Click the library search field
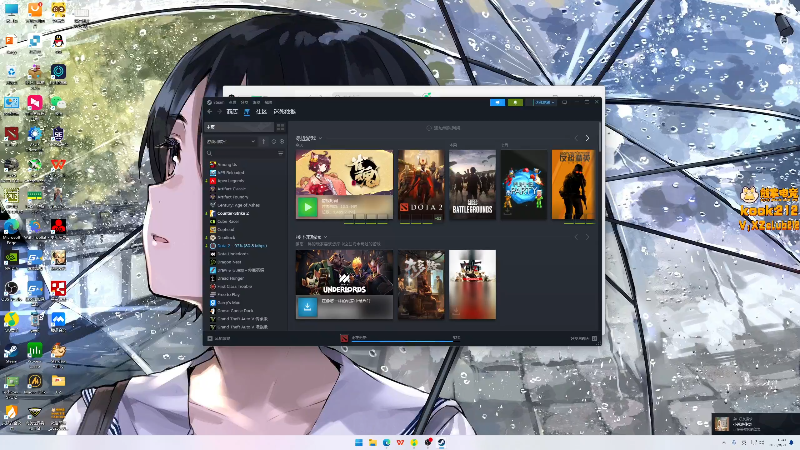The width and height of the screenshot is (800, 450). point(241,153)
